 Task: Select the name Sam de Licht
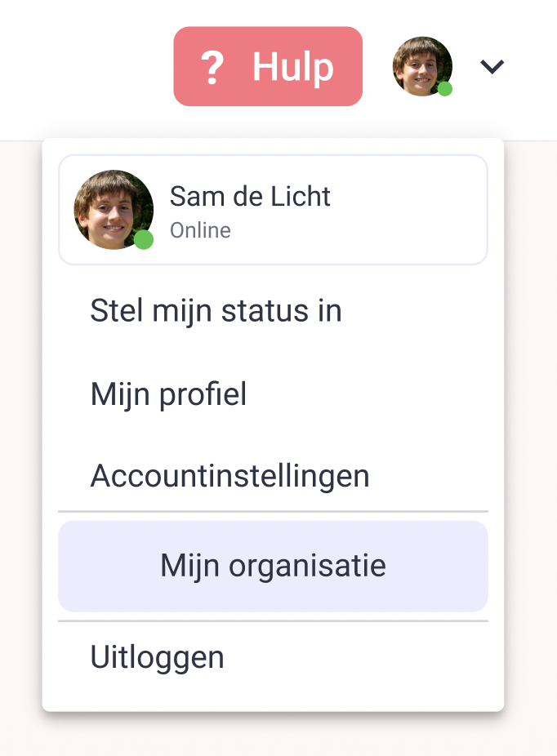(250, 196)
